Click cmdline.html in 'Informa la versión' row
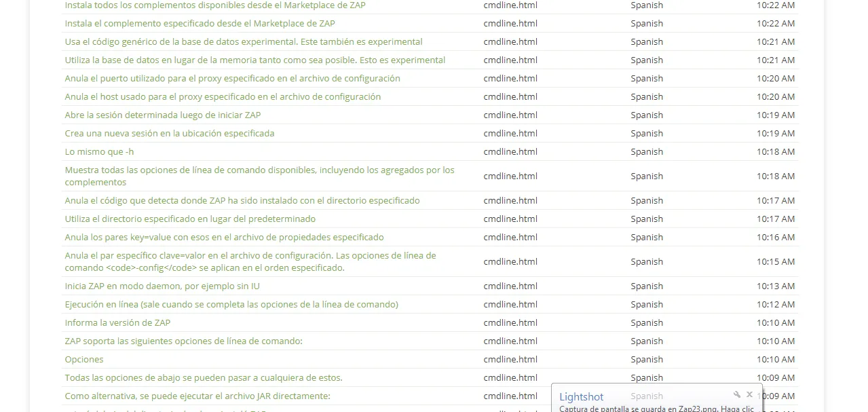 point(510,322)
